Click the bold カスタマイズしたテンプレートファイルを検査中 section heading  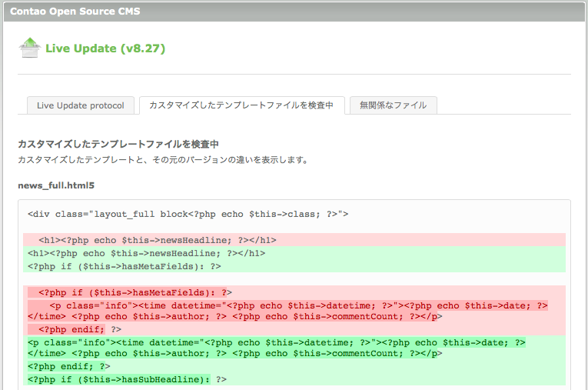click(118, 144)
